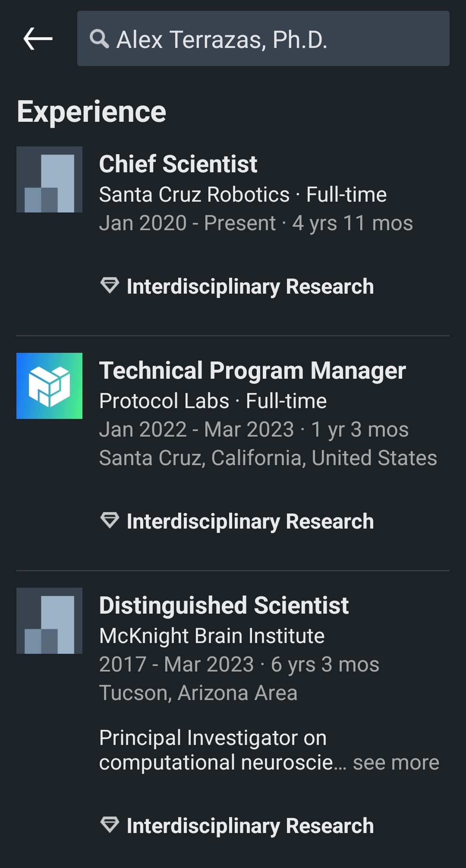The height and width of the screenshot is (868, 466).
Task: Select Interdisciplinary Research skill under Protocol Labs
Action: [x=250, y=521]
